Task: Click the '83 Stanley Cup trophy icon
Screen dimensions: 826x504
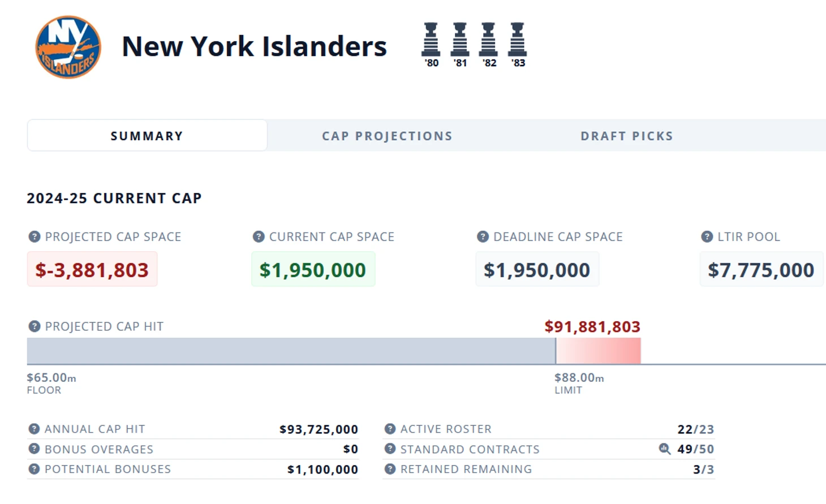Action: [517, 40]
